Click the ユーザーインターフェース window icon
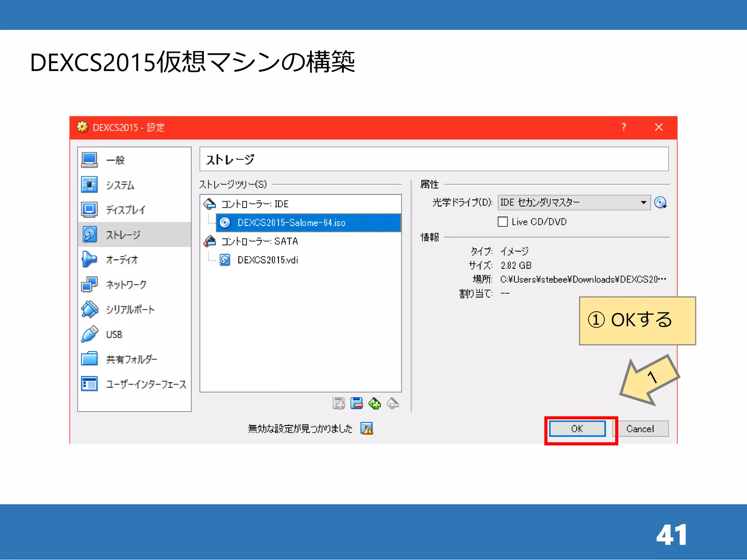Viewport: 747px width, 560px height. (x=89, y=384)
